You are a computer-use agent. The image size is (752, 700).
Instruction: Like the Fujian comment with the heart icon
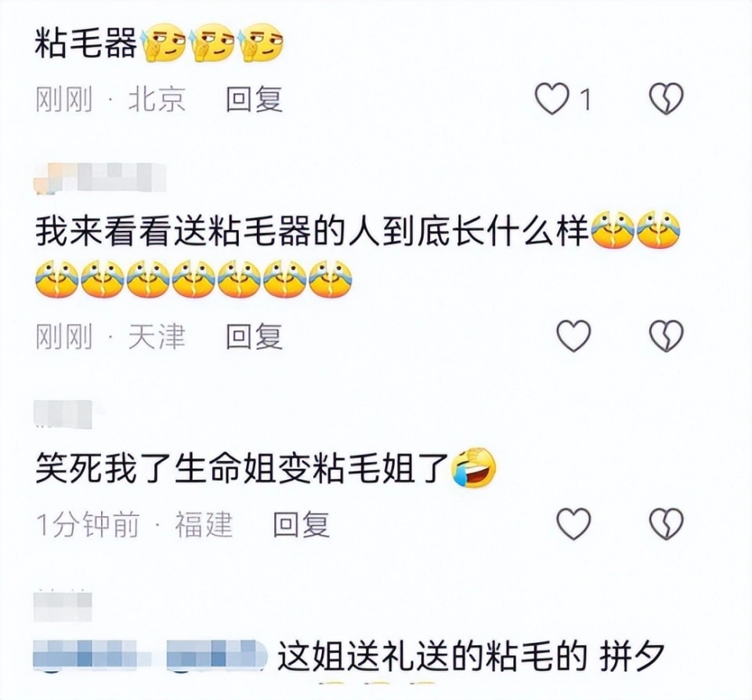pyautogui.click(x=573, y=524)
